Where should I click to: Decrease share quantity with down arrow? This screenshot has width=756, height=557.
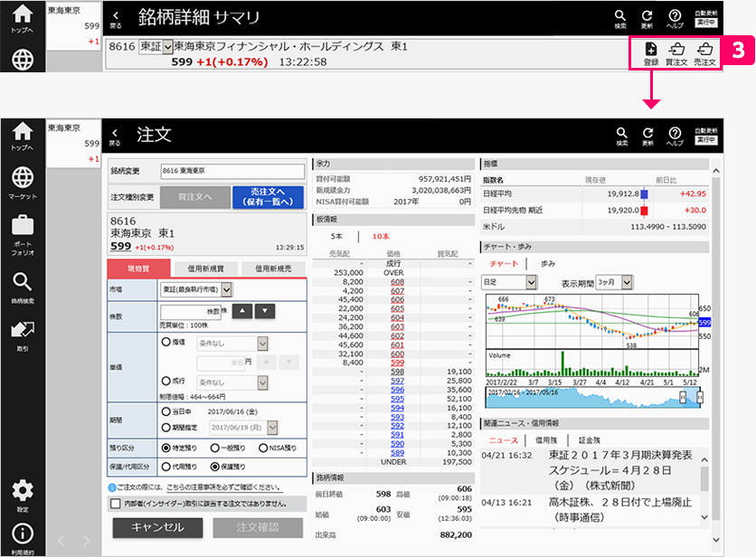coord(265,311)
